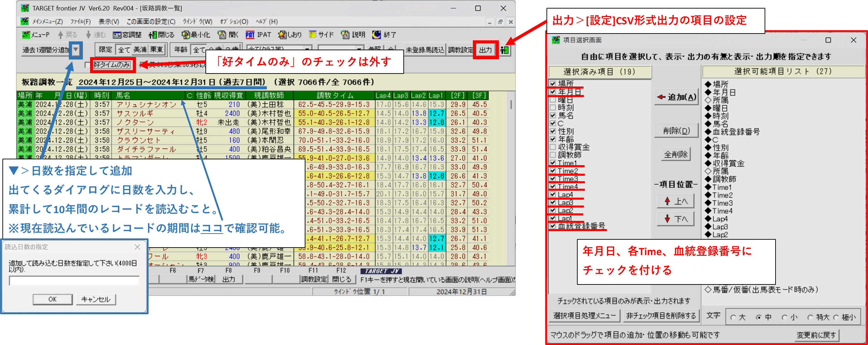
Task: Select the 特大 font size radio button
Action: [810, 317]
